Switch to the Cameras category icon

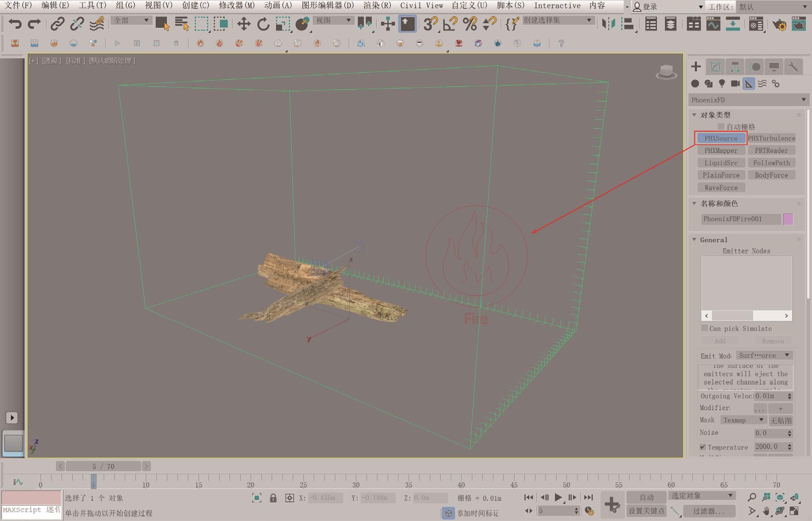[735, 84]
